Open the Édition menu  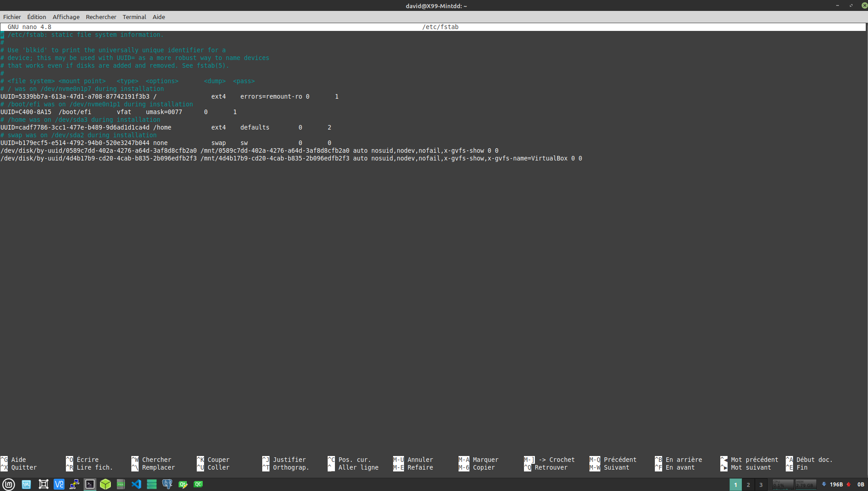pyautogui.click(x=36, y=17)
